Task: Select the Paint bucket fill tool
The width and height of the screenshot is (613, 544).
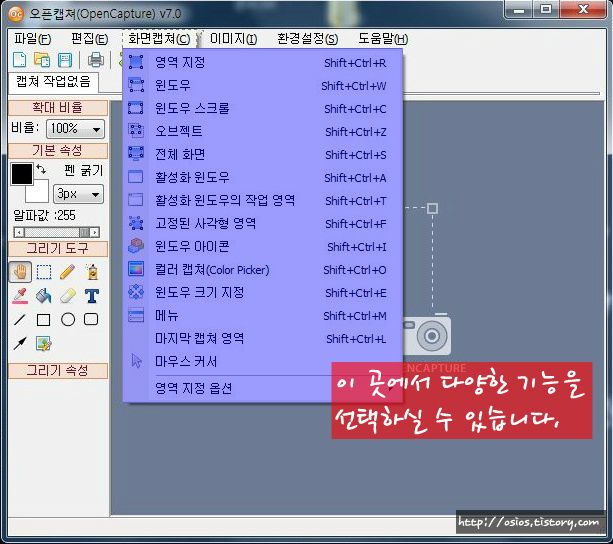Action: (x=44, y=296)
